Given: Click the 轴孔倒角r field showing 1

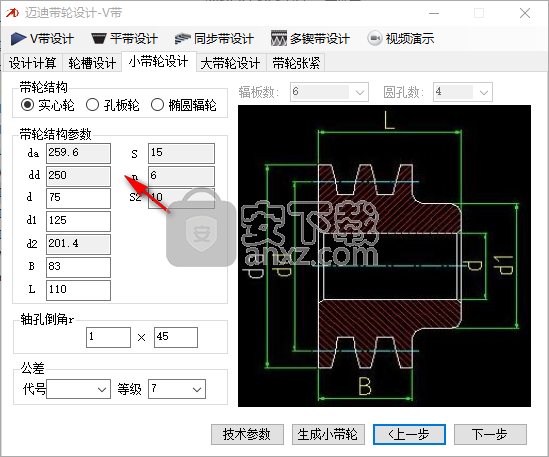Looking at the screenshot, I should point(109,337).
